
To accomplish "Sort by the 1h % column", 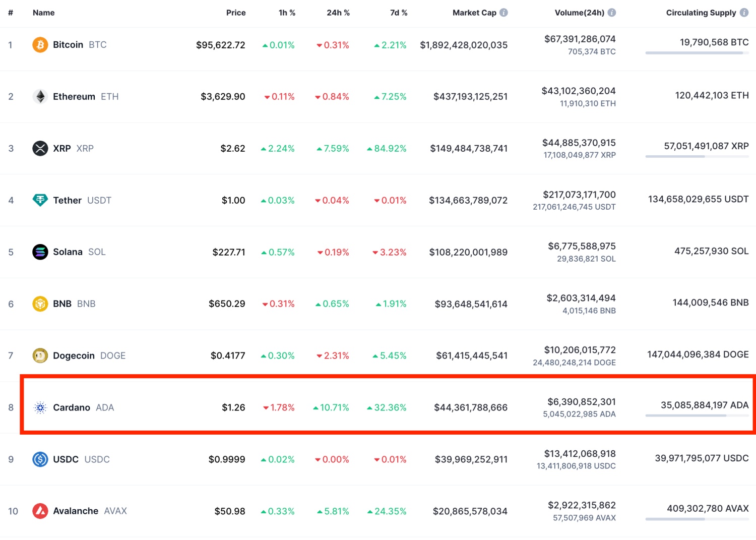I will click(287, 13).
